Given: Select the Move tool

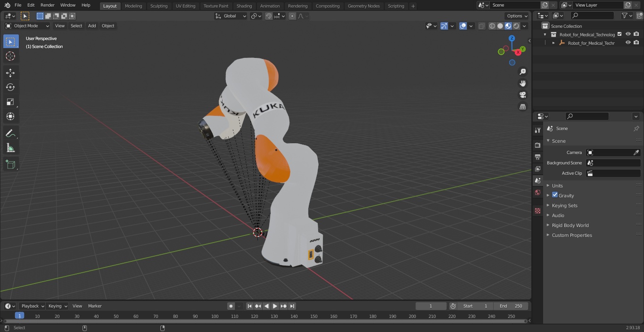Looking at the screenshot, I should (10, 73).
